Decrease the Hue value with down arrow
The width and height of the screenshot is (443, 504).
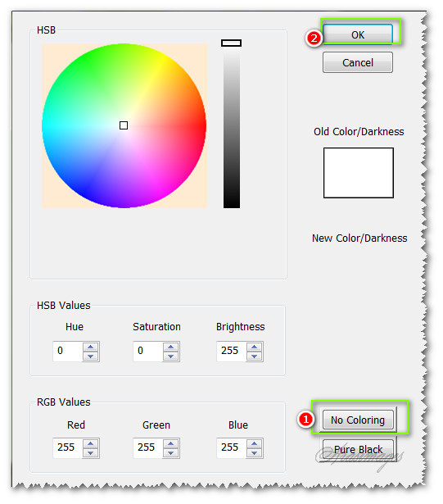click(91, 356)
